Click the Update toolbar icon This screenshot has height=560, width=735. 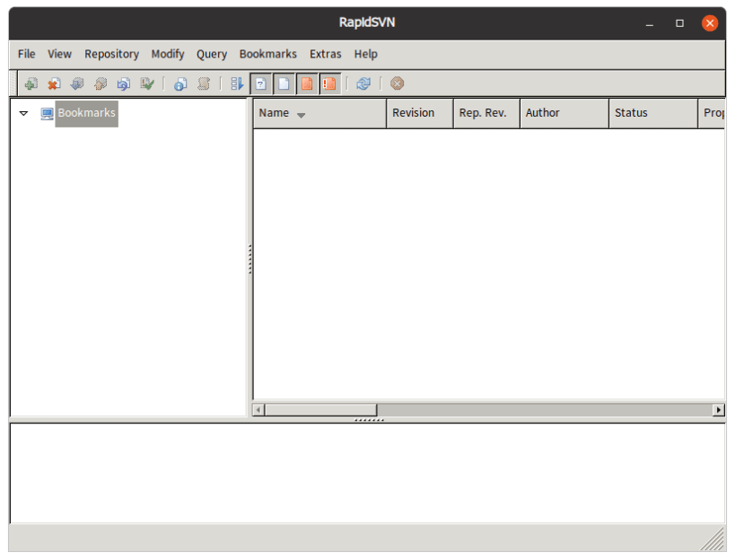click(x=77, y=83)
